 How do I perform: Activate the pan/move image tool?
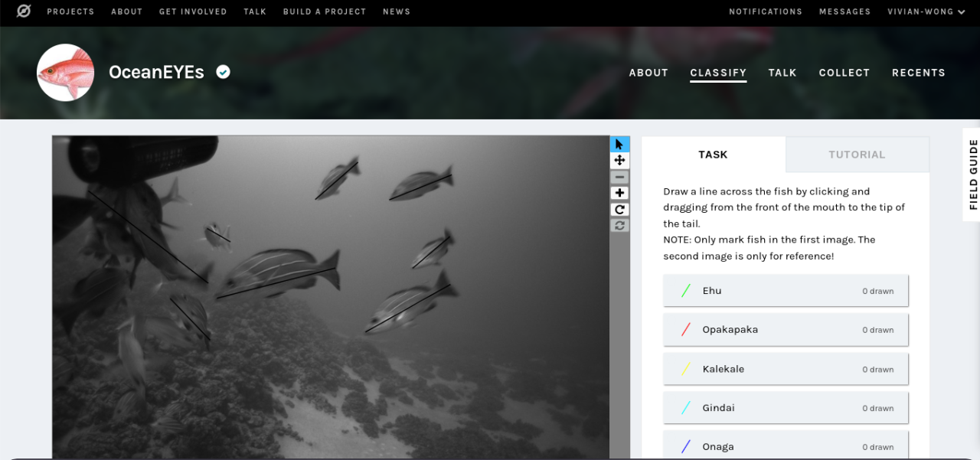tap(619, 161)
